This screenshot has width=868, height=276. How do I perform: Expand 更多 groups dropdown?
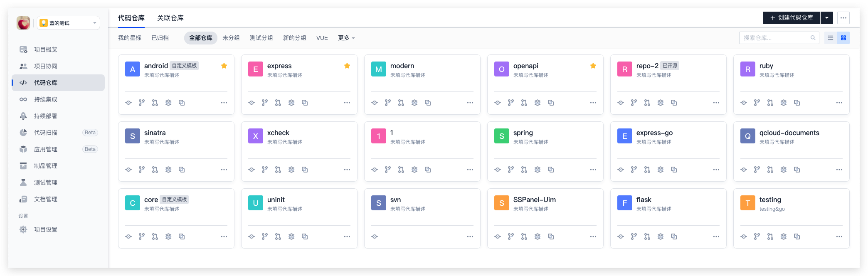[346, 38]
